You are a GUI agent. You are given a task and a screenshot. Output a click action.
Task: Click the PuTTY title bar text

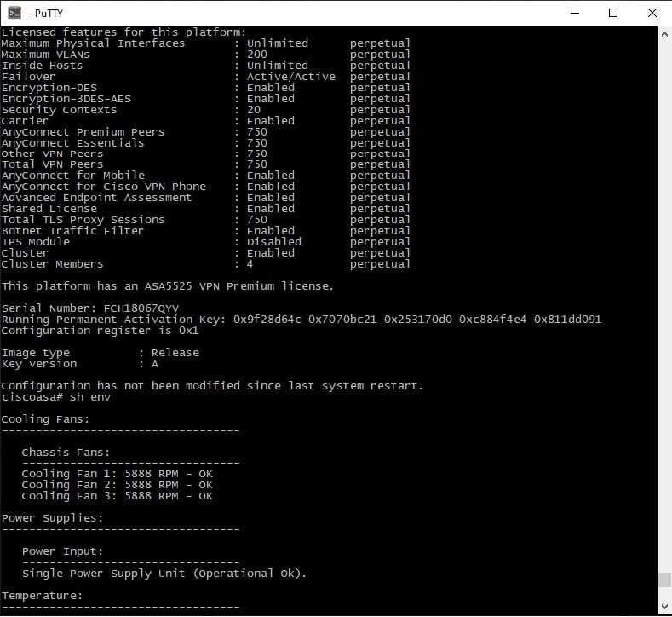(x=45, y=14)
